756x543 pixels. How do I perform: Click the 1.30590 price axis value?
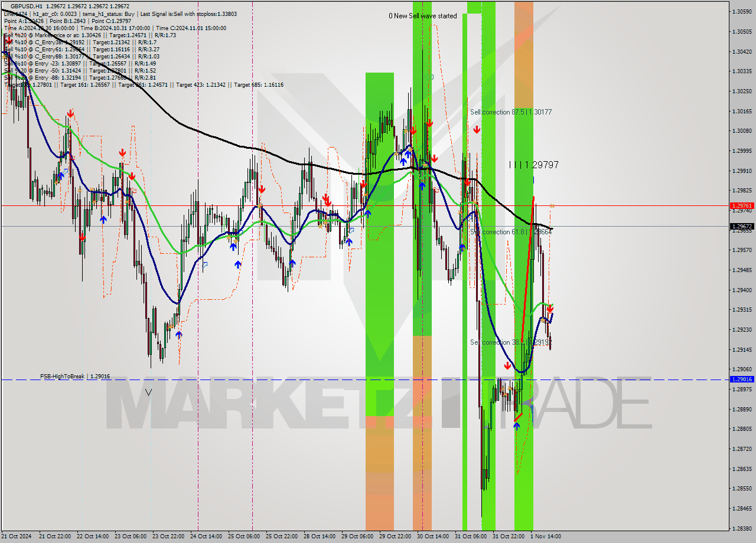tap(742, 11)
